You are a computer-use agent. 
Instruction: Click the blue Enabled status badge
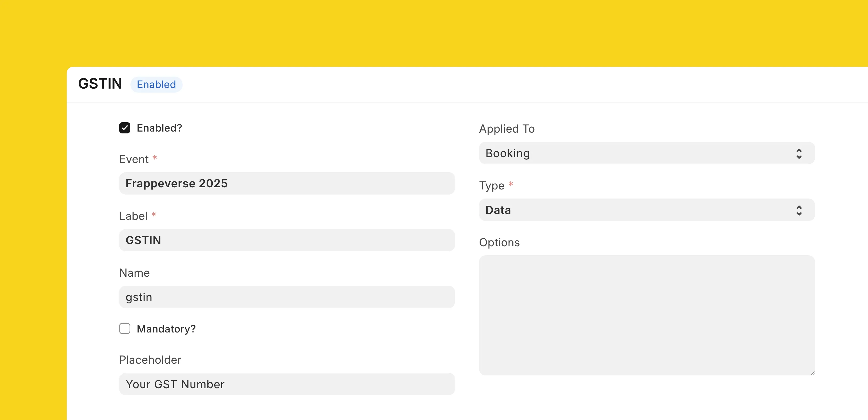pyautogui.click(x=156, y=84)
